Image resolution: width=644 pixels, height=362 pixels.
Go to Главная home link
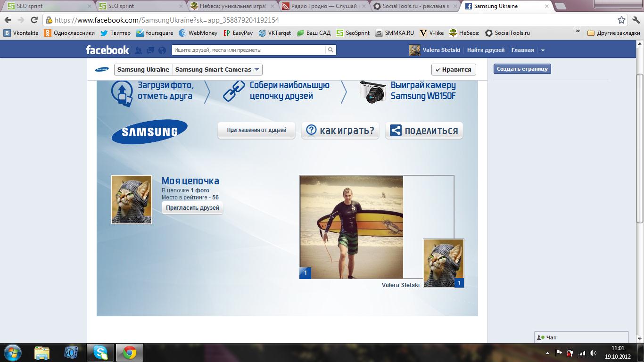[523, 50]
